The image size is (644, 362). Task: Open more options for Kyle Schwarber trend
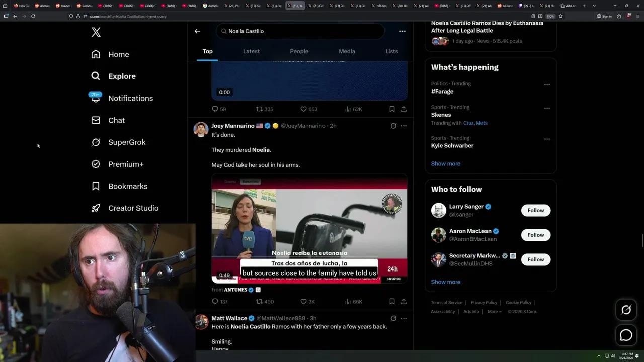pos(547,139)
